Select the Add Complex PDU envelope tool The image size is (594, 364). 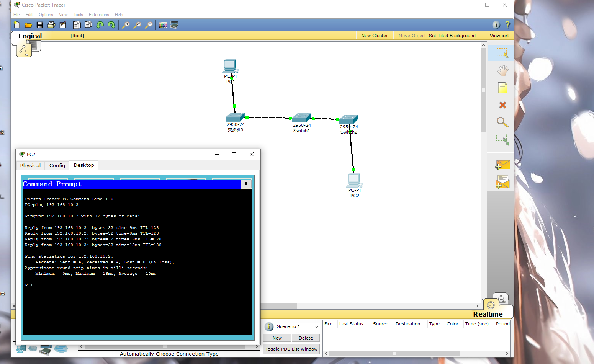(x=502, y=182)
